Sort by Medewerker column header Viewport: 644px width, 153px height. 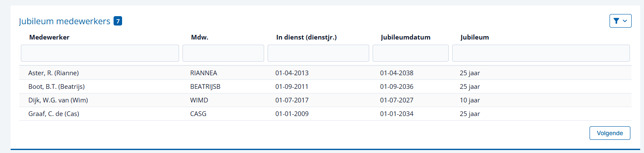pyautogui.click(x=49, y=37)
